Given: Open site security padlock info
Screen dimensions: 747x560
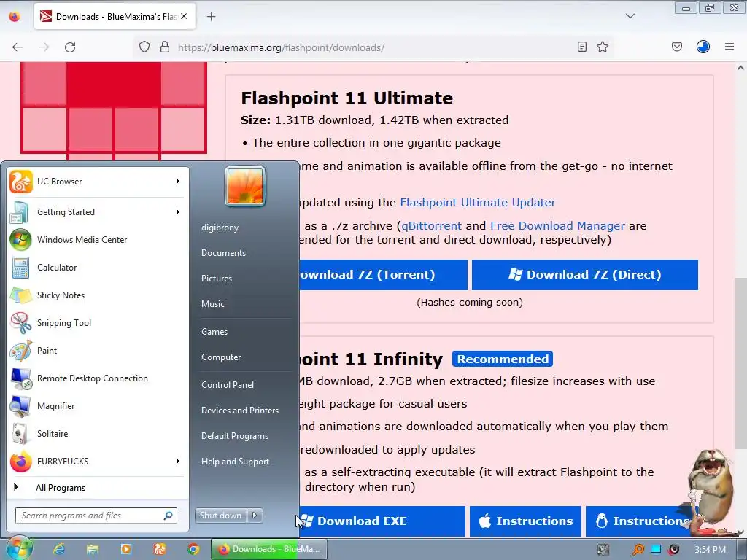Looking at the screenshot, I should point(165,47).
